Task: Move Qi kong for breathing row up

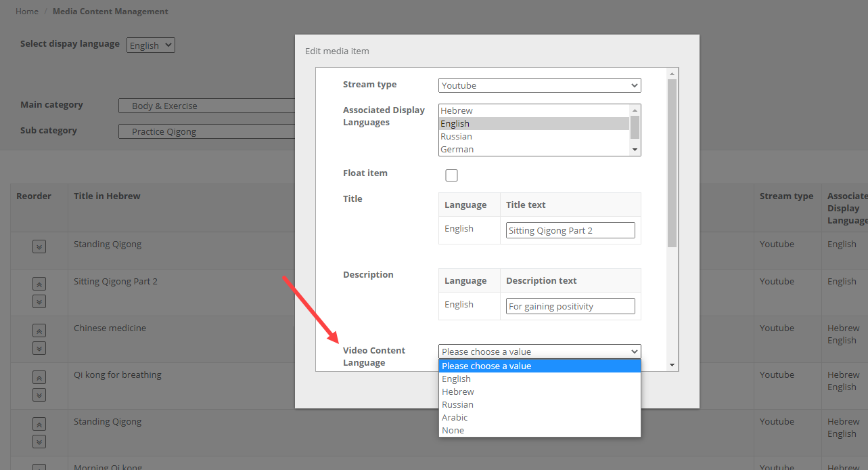Action: tap(39, 378)
